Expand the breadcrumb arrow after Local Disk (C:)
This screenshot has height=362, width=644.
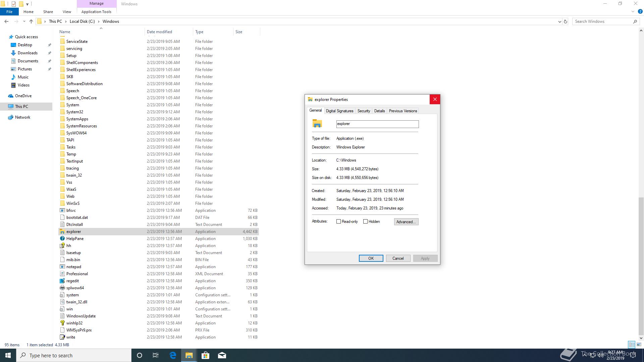pyautogui.click(x=99, y=21)
